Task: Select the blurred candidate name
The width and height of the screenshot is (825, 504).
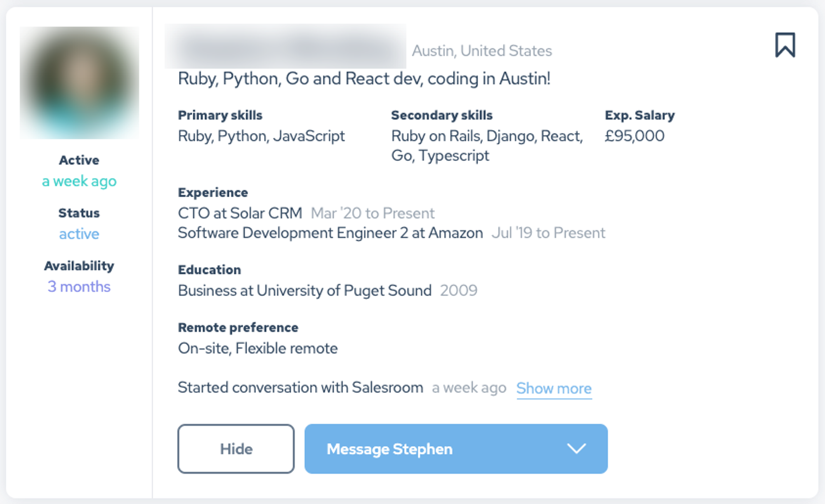Action: (x=285, y=46)
